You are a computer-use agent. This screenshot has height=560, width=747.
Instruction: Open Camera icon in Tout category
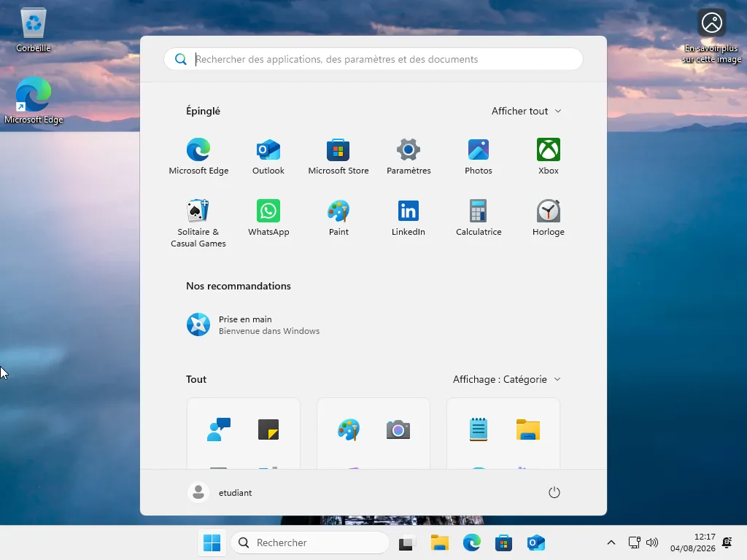pyautogui.click(x=398, y=429)
